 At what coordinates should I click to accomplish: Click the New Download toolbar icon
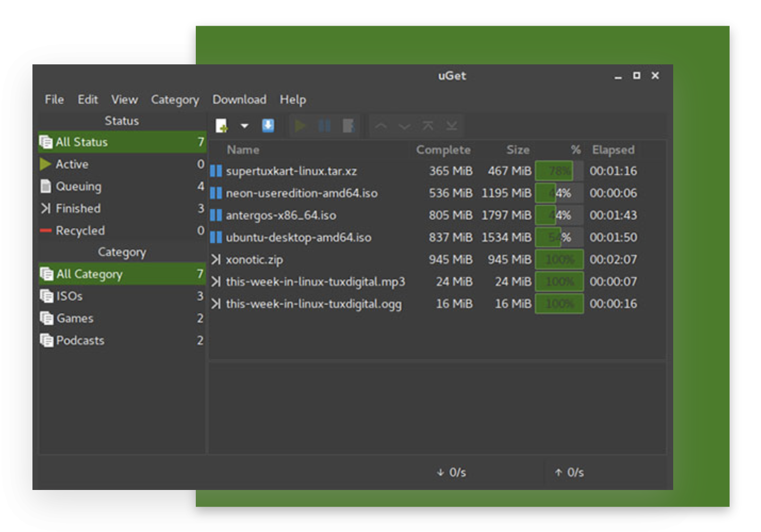[x=221, y=126]
